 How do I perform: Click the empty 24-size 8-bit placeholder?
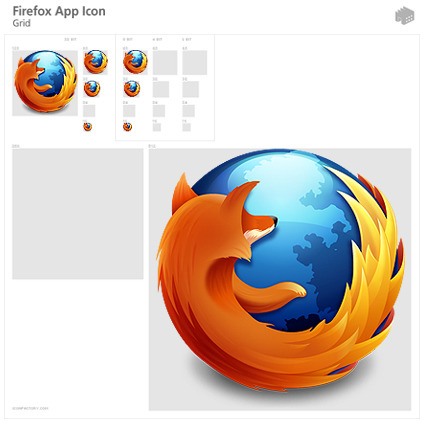pos(129,111)
